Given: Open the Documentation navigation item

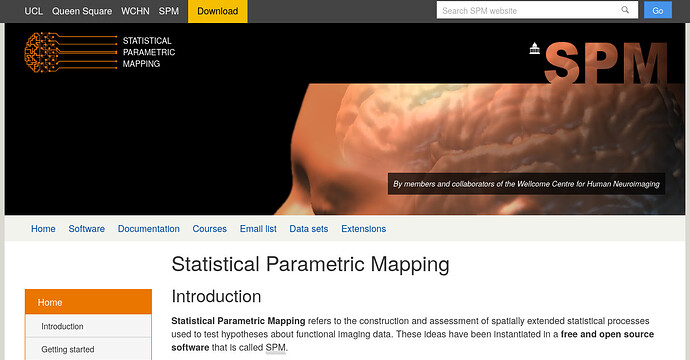Looking at the screenshot, I should click(149, 229).
